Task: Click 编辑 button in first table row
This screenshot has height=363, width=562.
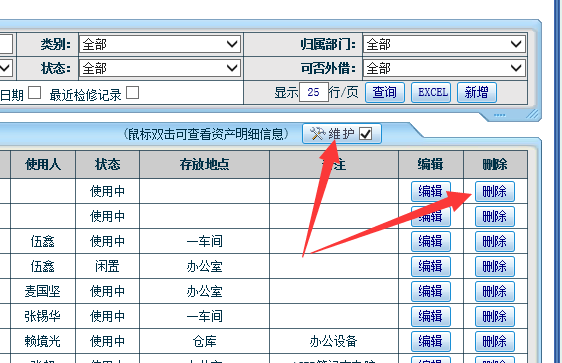Action: [430, 191]
